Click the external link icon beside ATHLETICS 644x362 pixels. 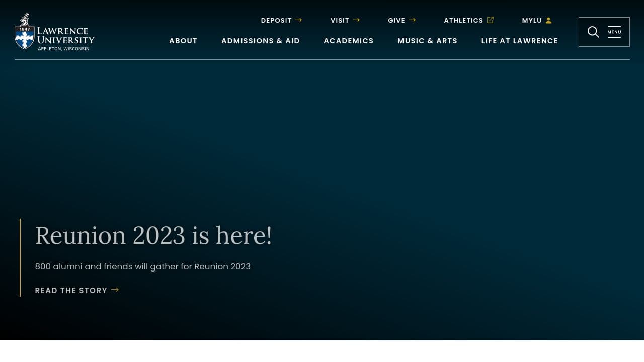(x=490, y=20)
